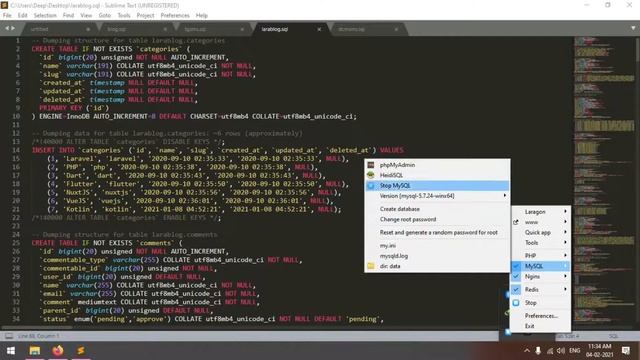Click the blue Stop MySQL icon

pos(371,186)
